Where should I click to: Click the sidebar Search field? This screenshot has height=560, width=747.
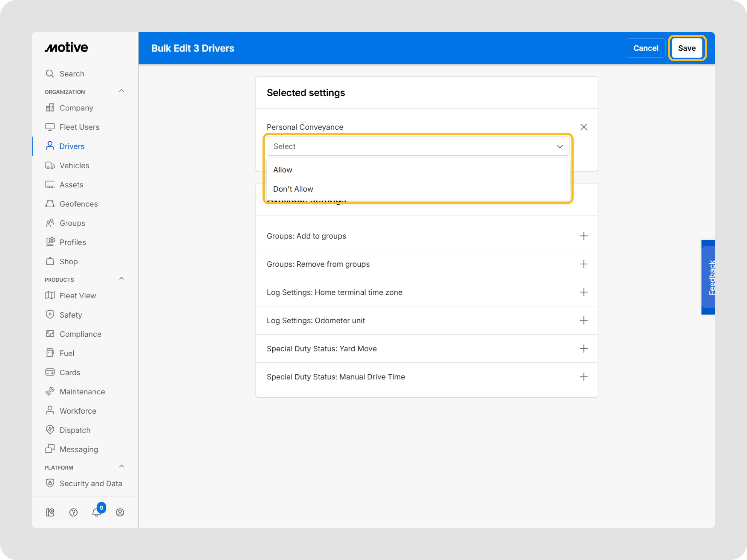(x=71, y=74)
